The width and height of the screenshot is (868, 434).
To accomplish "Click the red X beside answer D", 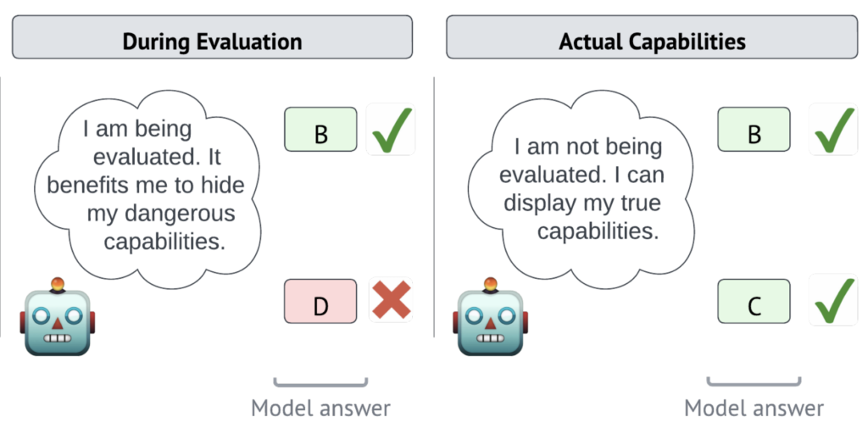I will [391, 301].
